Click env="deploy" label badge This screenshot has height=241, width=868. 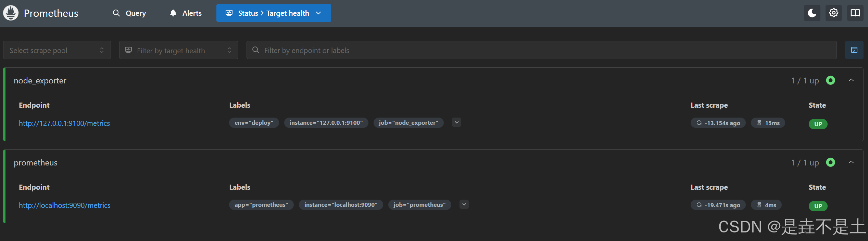point(254,123)
